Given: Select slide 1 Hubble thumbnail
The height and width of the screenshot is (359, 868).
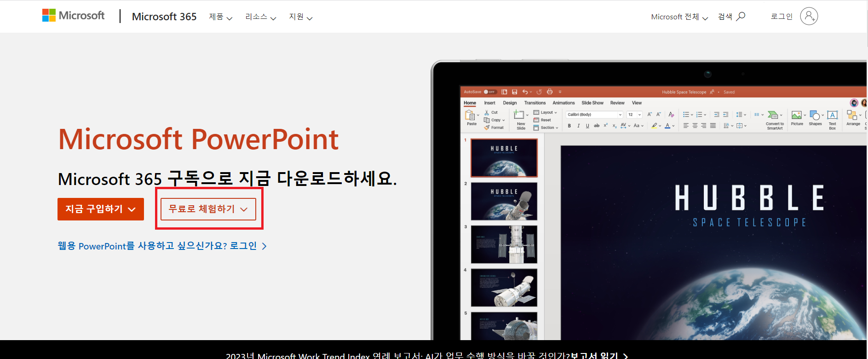Looking at the screenshot, I should pyautogui.click(x=504, y=158).
